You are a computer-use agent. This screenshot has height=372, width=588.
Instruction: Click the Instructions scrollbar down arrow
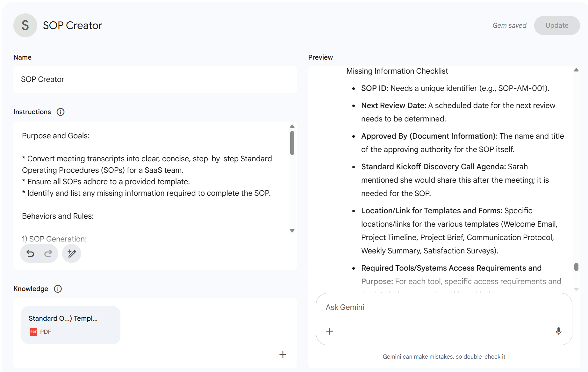pyautogui.click(x=292, y=230)
